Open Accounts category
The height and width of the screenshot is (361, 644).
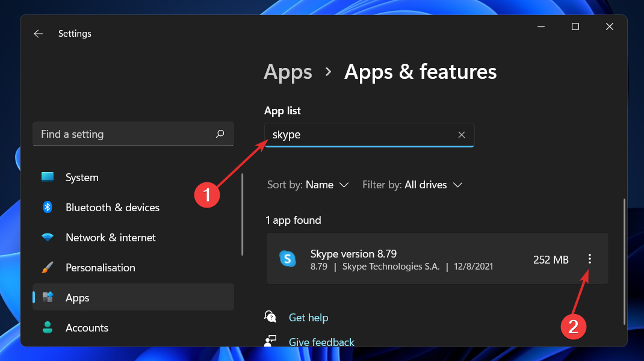133,328
